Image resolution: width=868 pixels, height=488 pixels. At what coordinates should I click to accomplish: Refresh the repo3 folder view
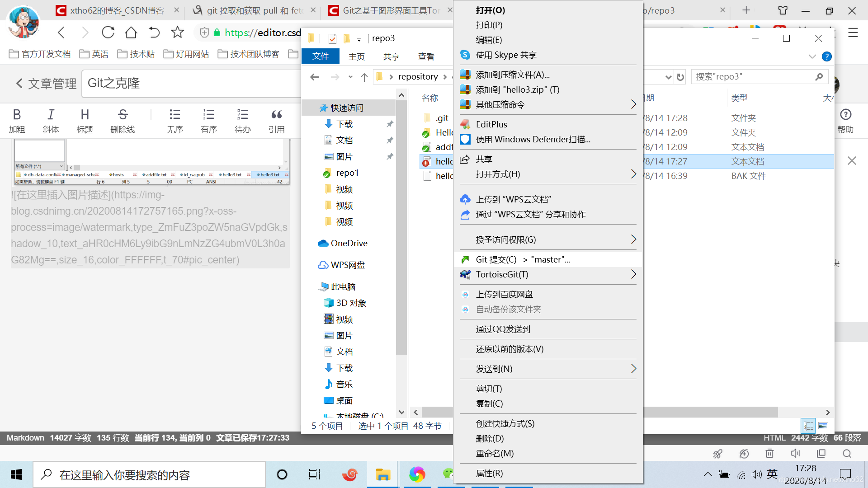coord(680,77)
